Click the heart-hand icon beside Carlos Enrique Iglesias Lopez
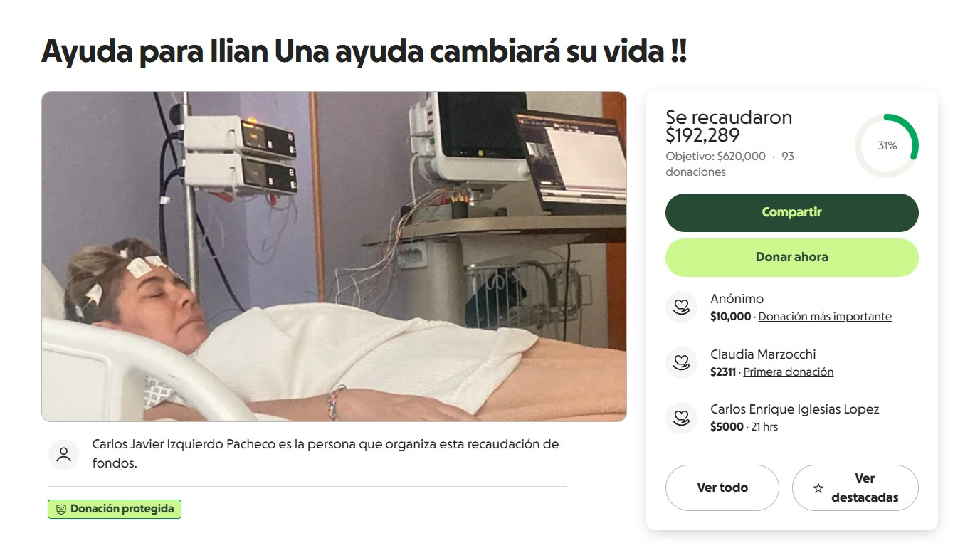This screenshot has width=980, height=553. [x=681, y=418]
